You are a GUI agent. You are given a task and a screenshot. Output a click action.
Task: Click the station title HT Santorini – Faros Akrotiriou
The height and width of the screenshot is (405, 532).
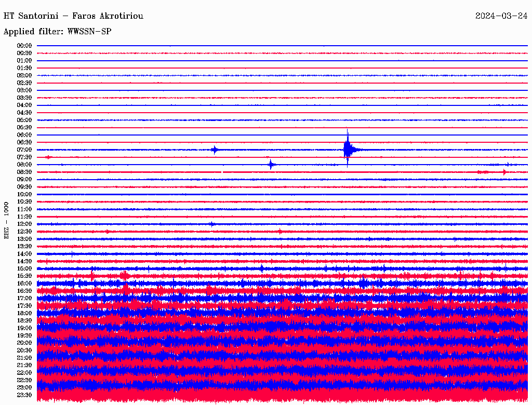73,16
